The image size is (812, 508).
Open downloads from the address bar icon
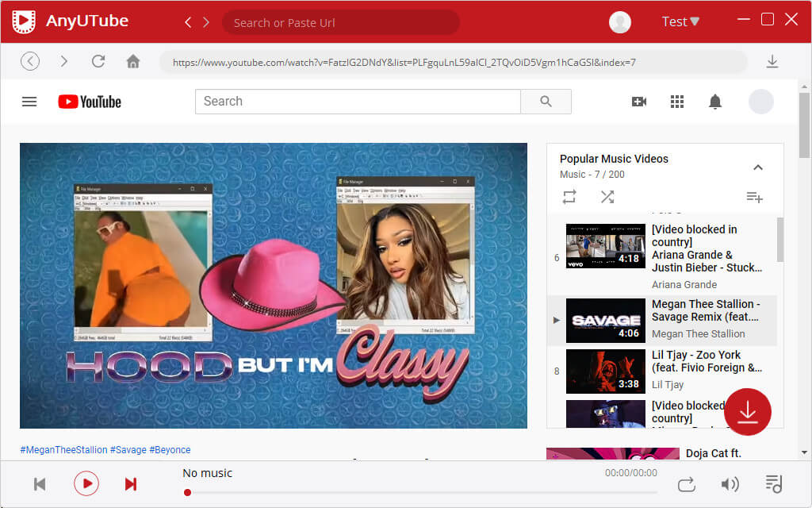point(772,61)
